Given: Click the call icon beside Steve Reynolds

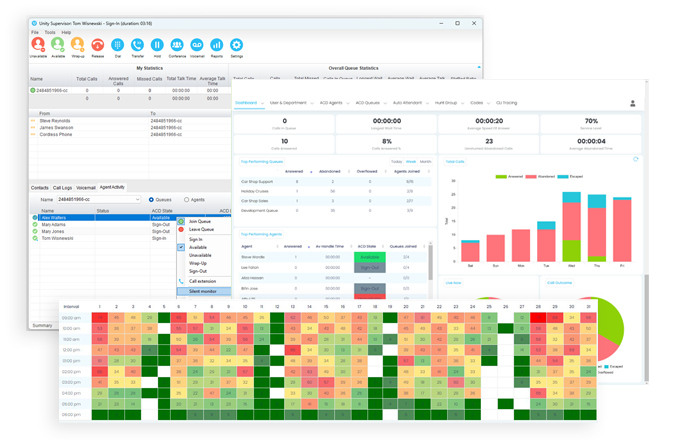Looking at the screenshot, I should 33,121.
